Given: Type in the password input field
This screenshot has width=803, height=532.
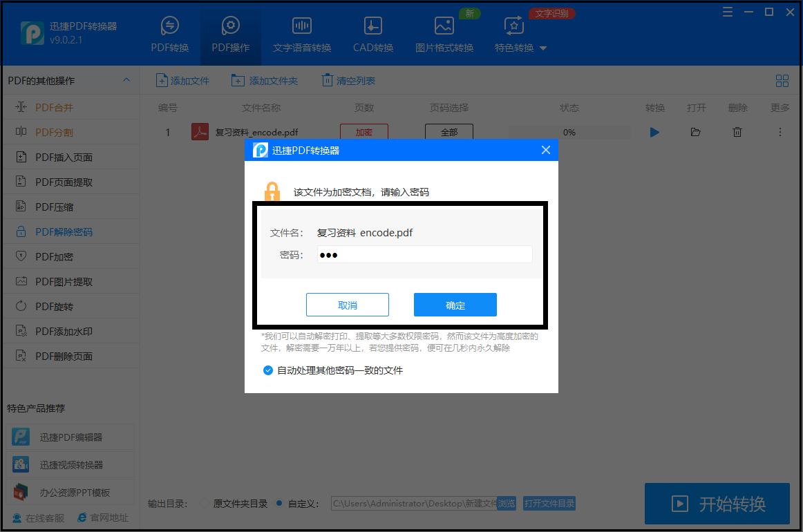Looking at the screenshot, I should point(424,254).
